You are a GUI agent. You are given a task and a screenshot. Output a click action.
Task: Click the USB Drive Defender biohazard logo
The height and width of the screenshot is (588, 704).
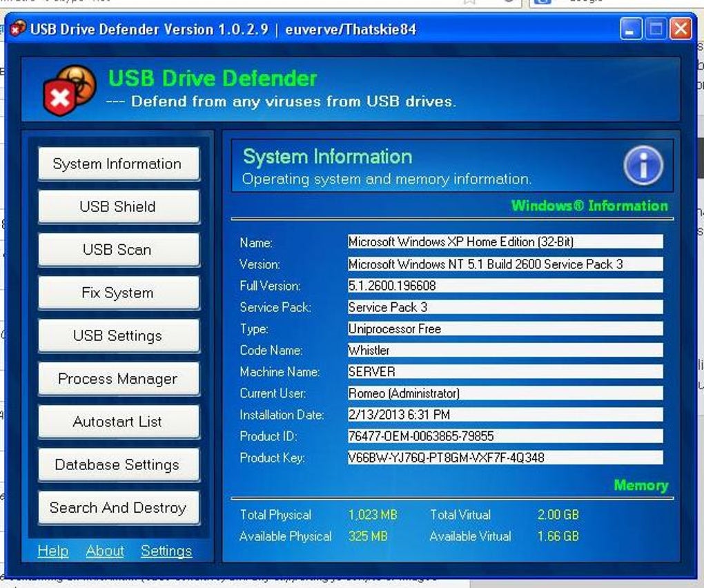point(70,90)
